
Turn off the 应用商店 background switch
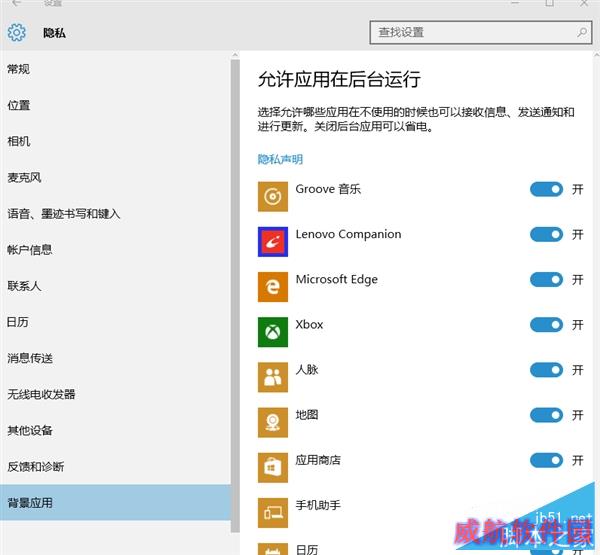(x=546, y=460)
